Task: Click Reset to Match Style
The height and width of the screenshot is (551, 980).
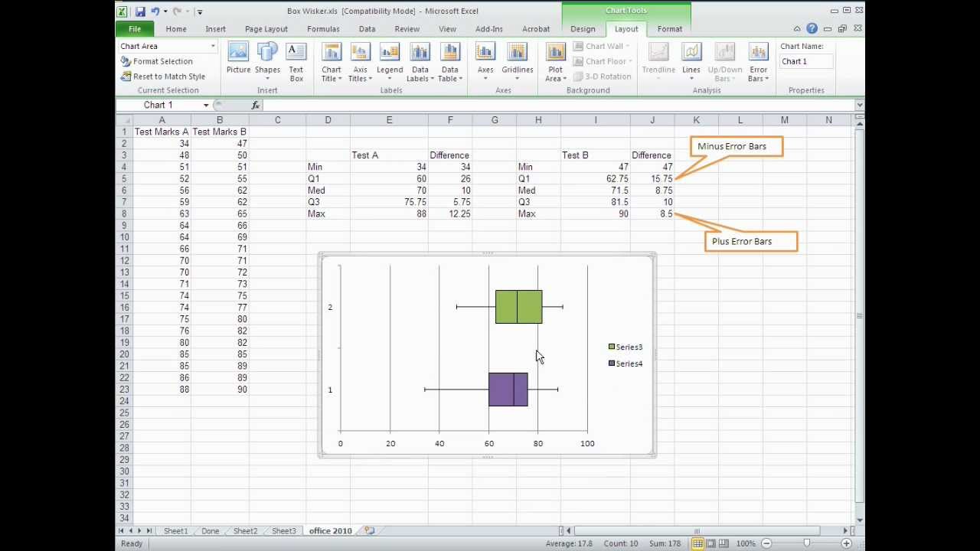Action: pyautogui.click(x=162, y=77)
